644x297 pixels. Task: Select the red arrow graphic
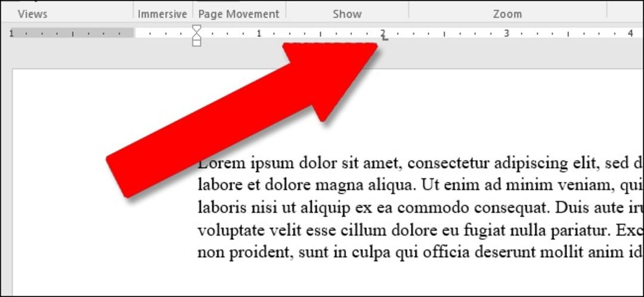click(x=241, y=120)
